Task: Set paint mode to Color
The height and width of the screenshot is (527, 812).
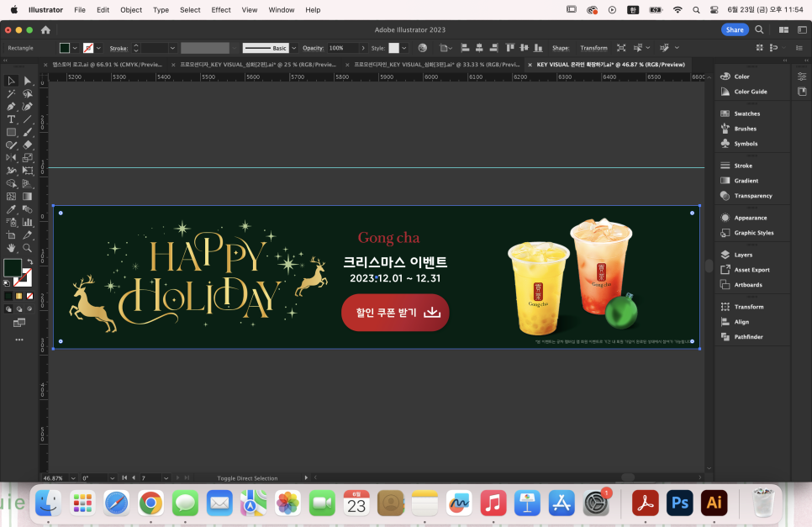Action: [x=8, y=296]
